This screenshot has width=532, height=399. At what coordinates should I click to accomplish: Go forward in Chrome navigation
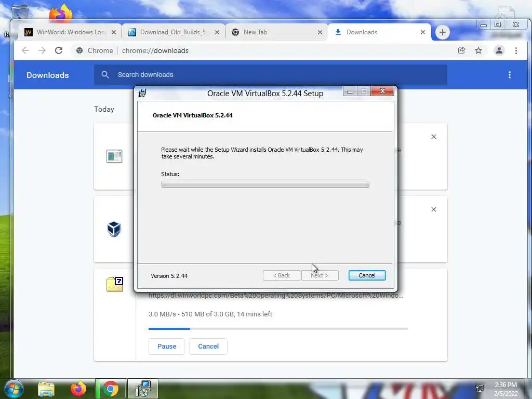42,50
